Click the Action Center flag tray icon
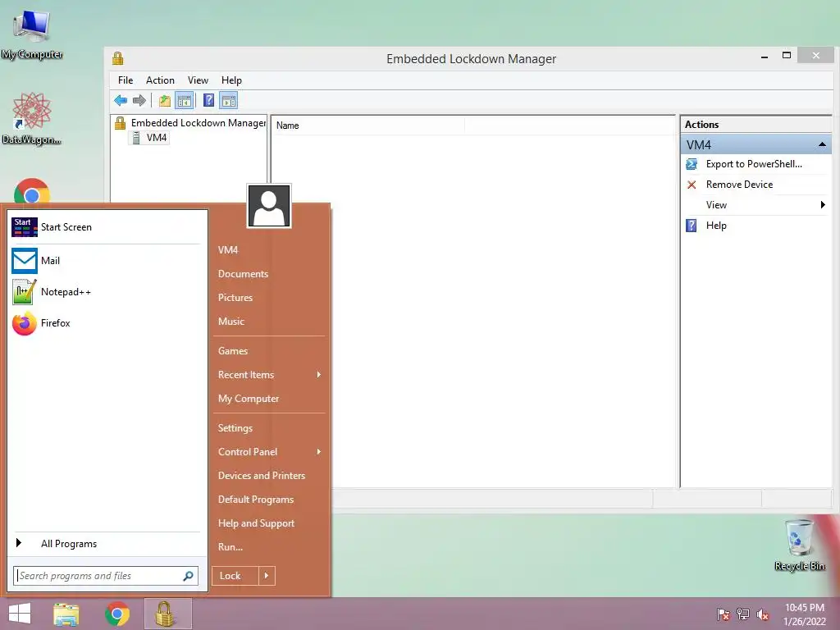This screenshot has width=840, height=630. (x=723, y=614)
